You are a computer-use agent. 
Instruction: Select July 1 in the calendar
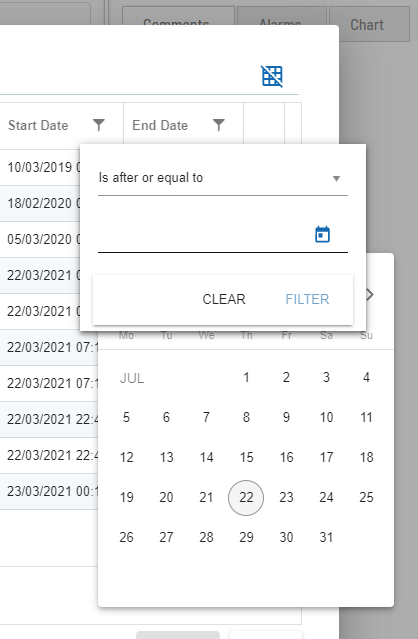246,377
